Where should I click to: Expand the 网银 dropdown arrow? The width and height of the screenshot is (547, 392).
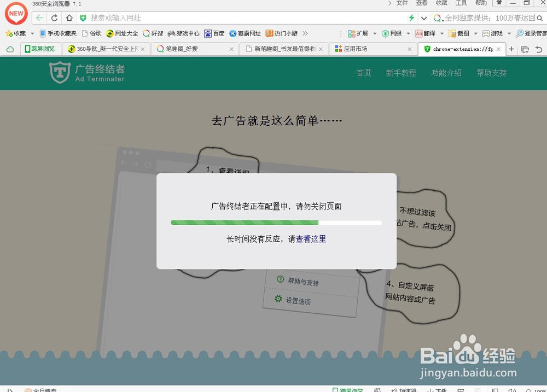coord(408,33)
